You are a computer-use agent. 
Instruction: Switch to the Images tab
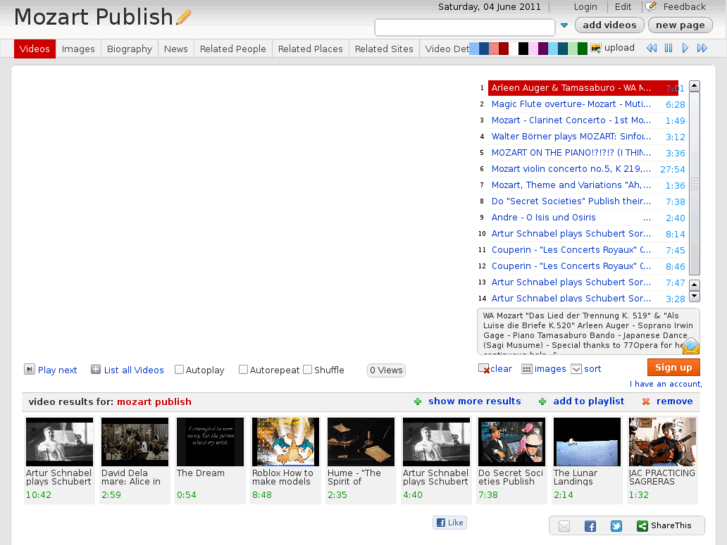coord(78,49)
